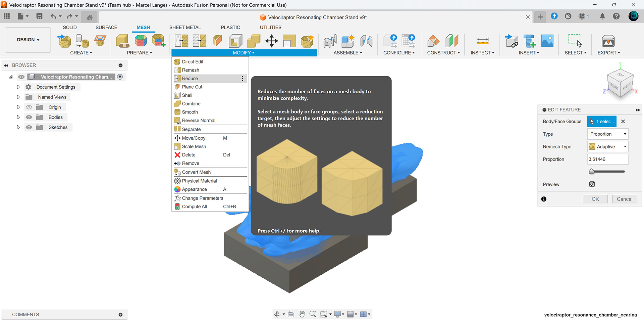Click the Move/Copy cross-arrows toolbar icon
The image size is (644, 321).
tap(271, 41)
